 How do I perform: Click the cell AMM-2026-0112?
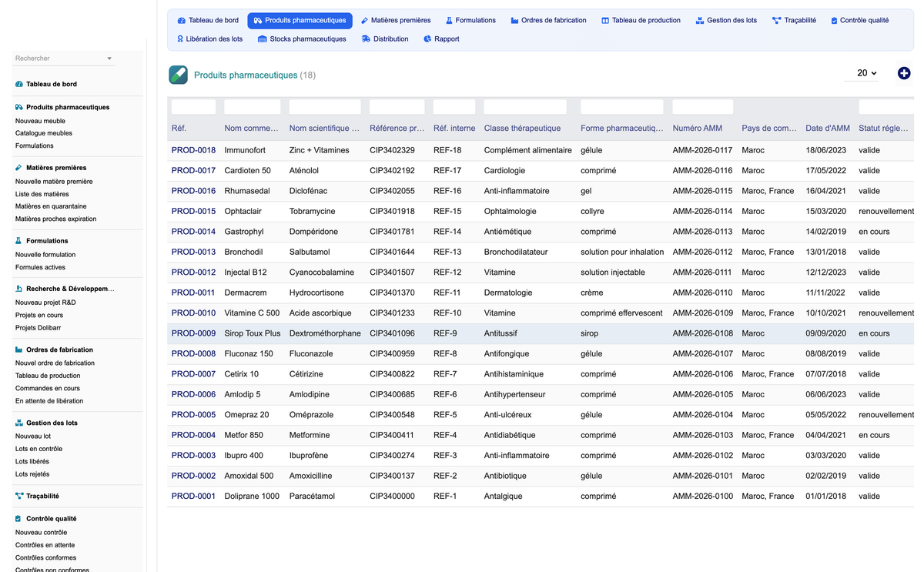pyautogui.click(x=702, y=252)
